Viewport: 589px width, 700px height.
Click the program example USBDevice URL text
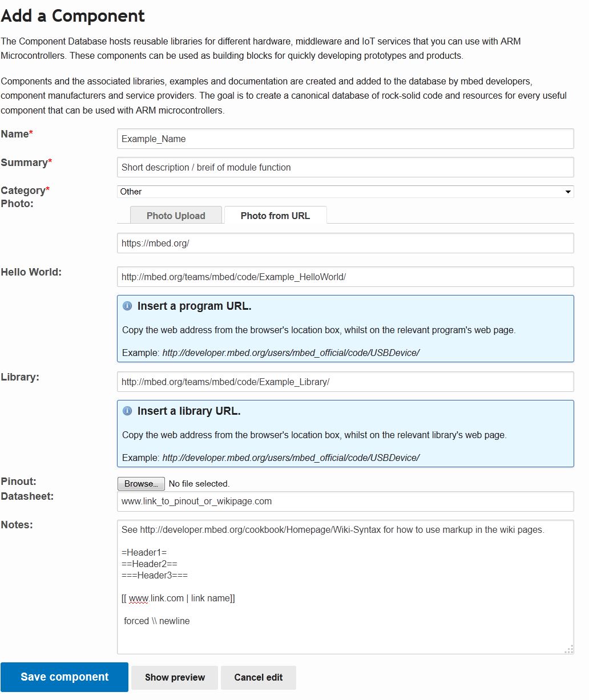coord(291,353)
